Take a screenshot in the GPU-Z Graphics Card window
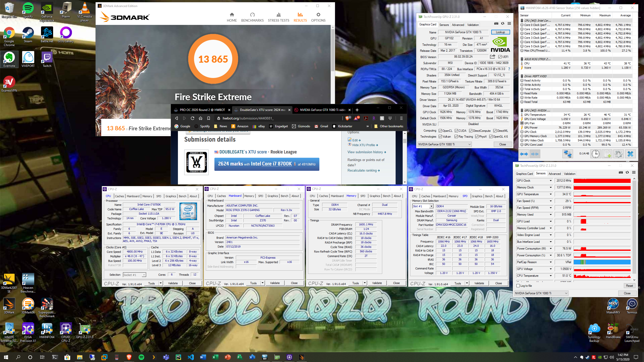The width and height of the screenshot is (644, 362). coord(496,24)
